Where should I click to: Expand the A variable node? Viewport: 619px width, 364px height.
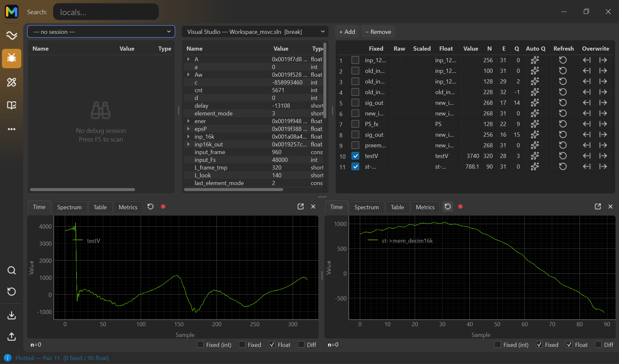(188, 59)
